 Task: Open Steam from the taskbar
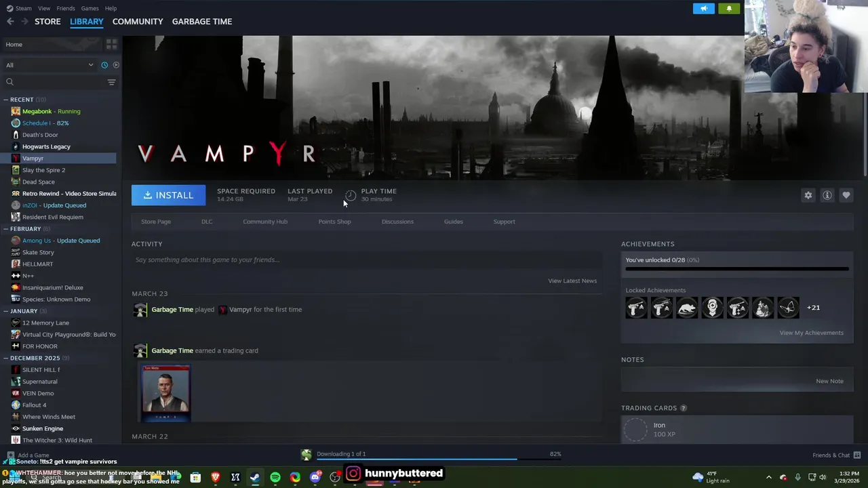click(x=255, y=477)
